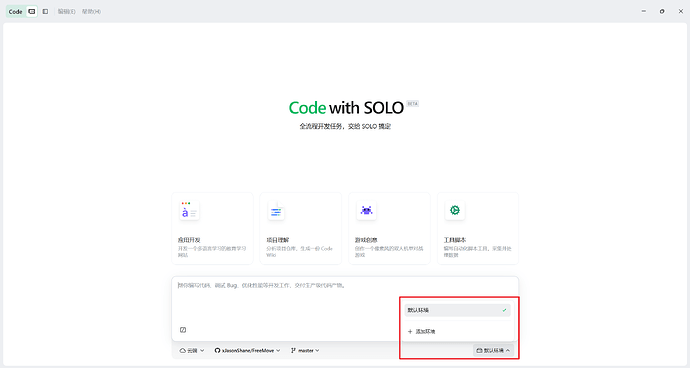Toggle the sidebar panel icon
The height and width of the screenshot is (368, 690).
[45, 11]
